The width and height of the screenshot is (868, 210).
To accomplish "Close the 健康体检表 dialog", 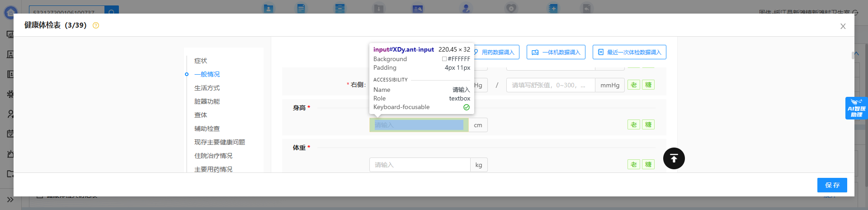I will pos(843,26).
